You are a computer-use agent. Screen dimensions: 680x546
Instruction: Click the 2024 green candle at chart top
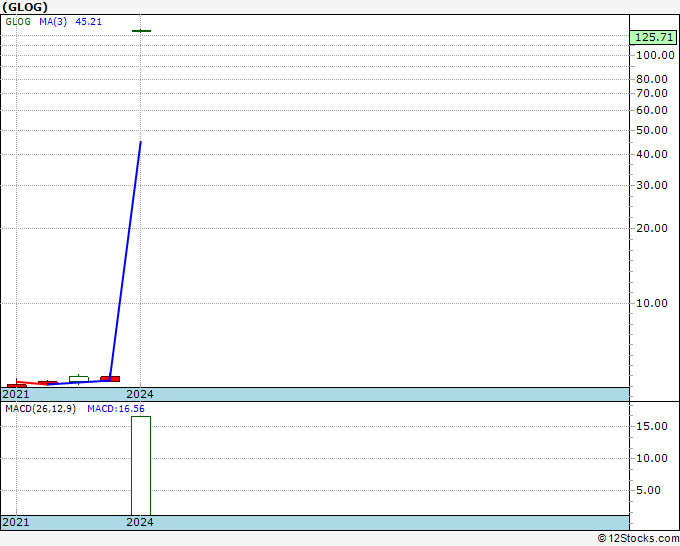tap(141, 31)
